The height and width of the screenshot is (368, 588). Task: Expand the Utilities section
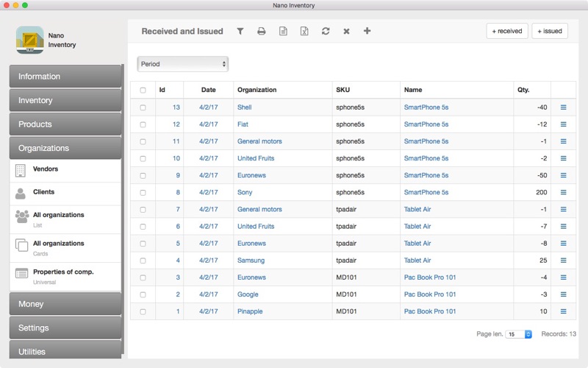point(65,350)
